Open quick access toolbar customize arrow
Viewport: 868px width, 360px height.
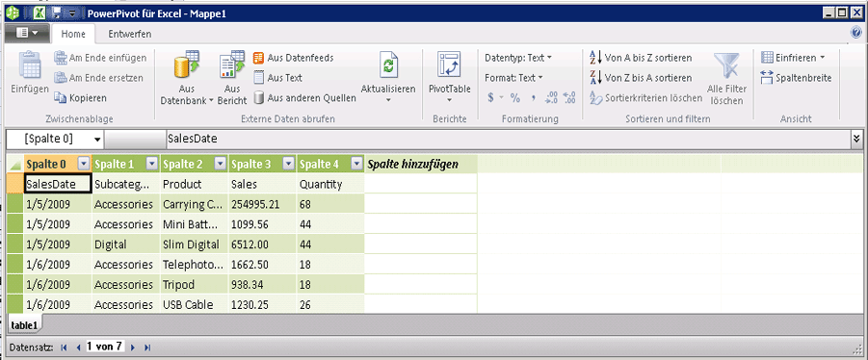click(73, 13)
